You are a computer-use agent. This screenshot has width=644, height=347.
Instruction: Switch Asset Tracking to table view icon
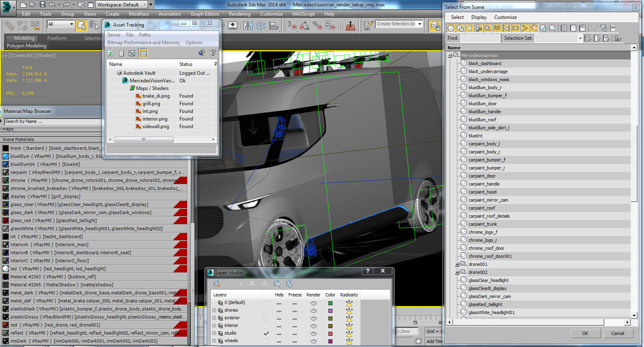click(x=143, y=53)
